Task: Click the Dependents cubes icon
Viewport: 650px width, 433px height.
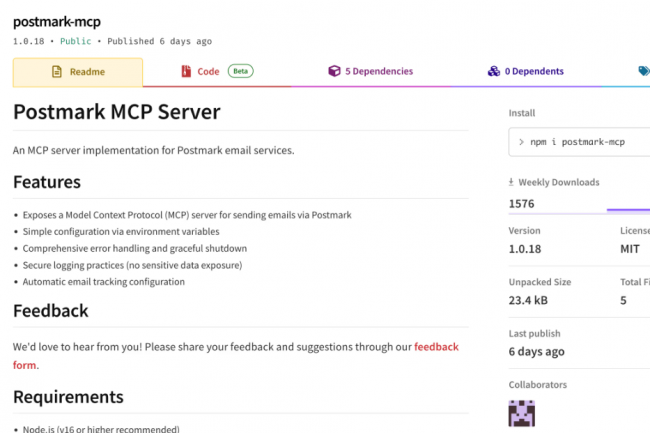Action: click(493, 72)
